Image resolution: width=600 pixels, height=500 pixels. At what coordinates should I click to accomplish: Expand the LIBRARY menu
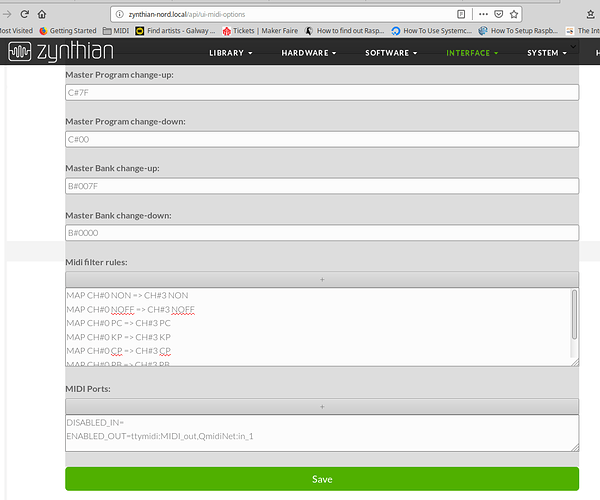(231, 53)
